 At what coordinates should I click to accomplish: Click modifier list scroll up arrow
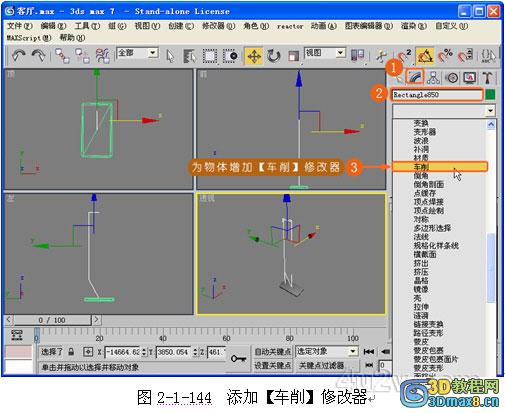(491, 125)
